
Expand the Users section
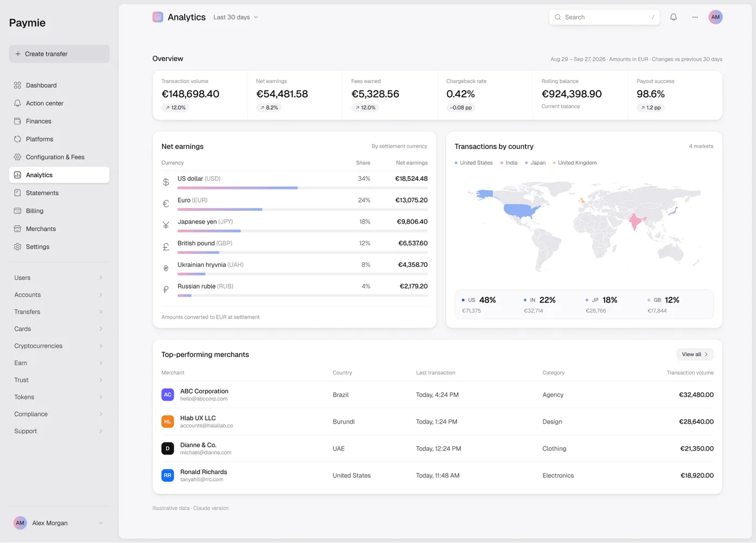[59, 278]
